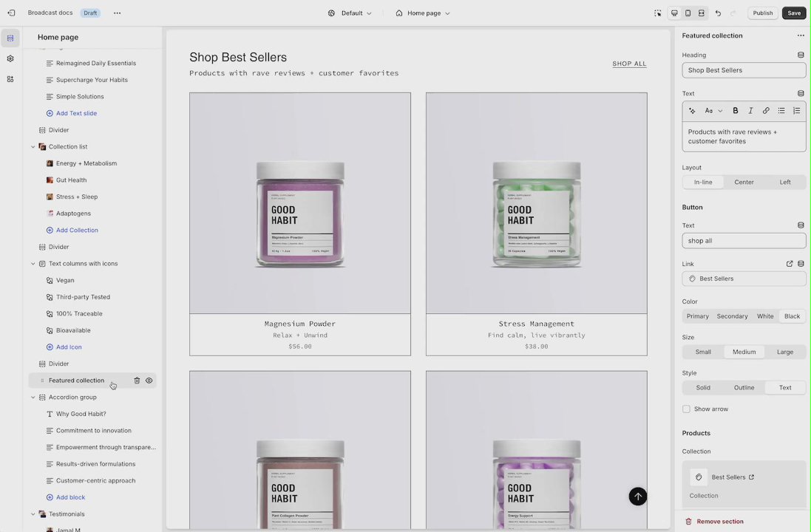Open the app embeds sidebar icon
The image size is (811, 532).
(x=10, y=79)
